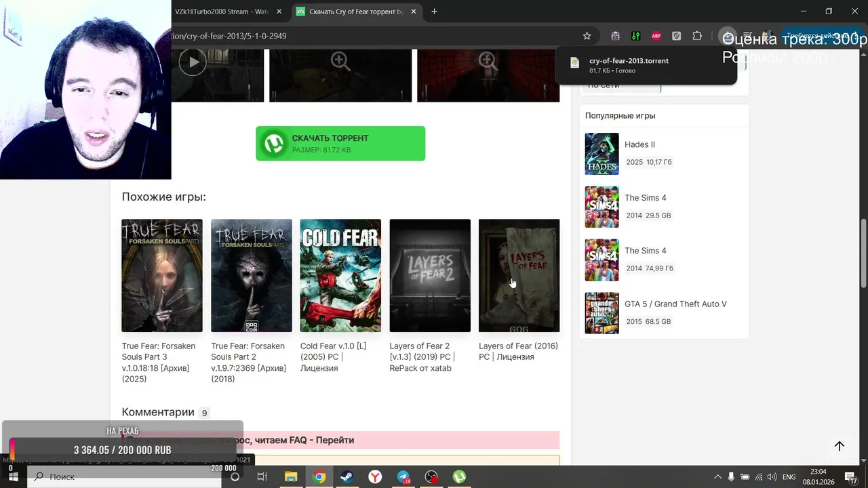Open The Sims 4 title with 74,99 Гб
Viewport: 868px width, 488px height.
(x=646, y=251)
